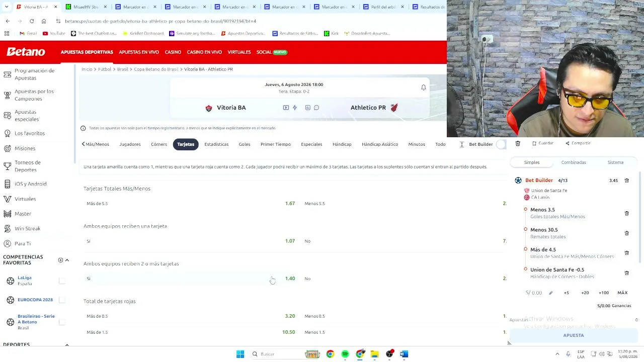The height and width of the screenshot is (362, 644).
Task: Delete the Bet Builder 3.45 bet
Action: (x=626, y=180)
